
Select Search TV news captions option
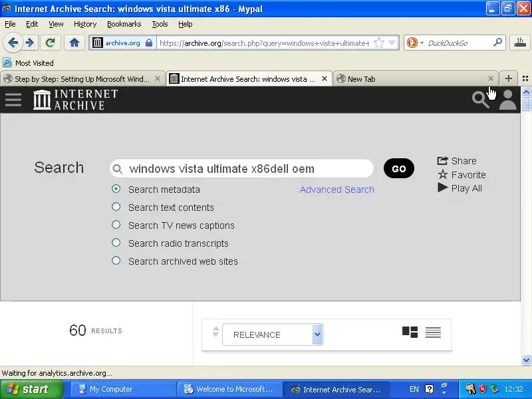116,225
